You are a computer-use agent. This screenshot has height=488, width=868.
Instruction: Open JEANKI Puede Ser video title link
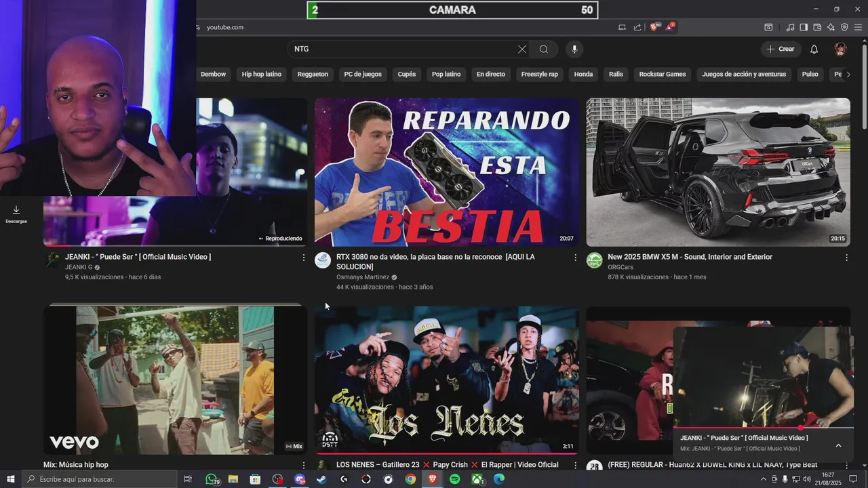point(138,257)
